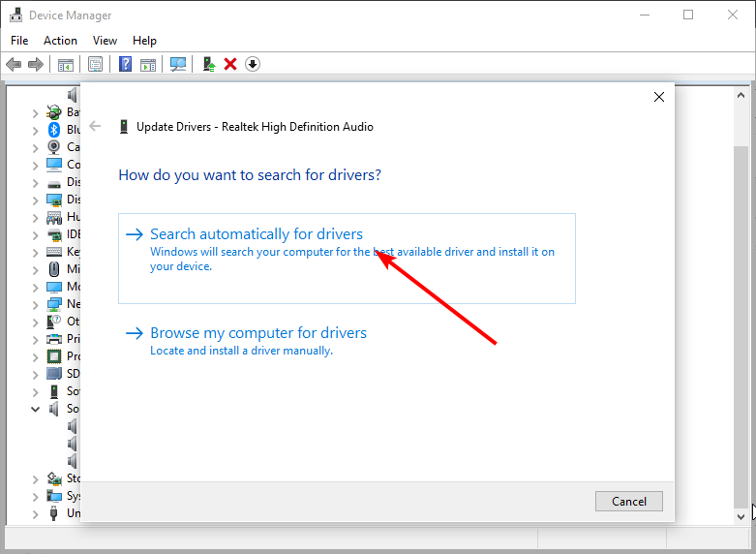This screenshot has width=756, height=554.
Task: Open the Properties toolbar icon
Action: pos(96,64)
